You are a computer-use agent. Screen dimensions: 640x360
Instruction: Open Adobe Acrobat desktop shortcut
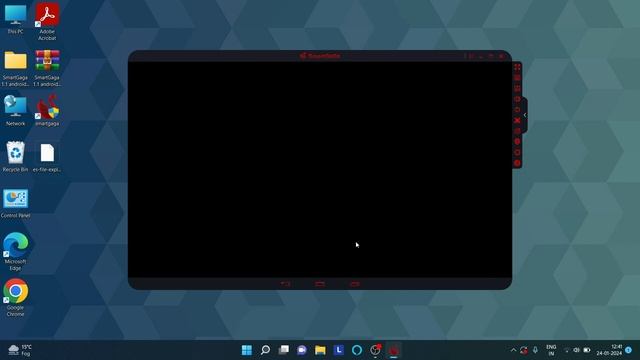coord(47,21)
